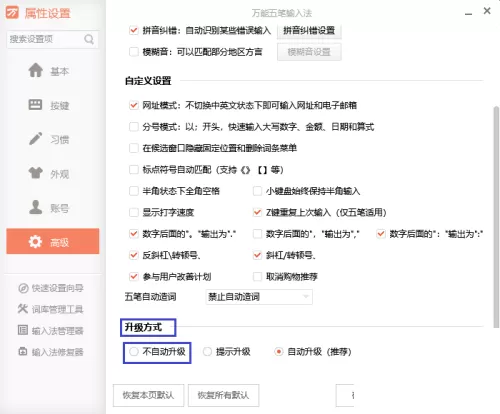500x414 pixels.
Task: Select the 外观 shirt icon
Action: pyautogui.click(x=36, y=173)
